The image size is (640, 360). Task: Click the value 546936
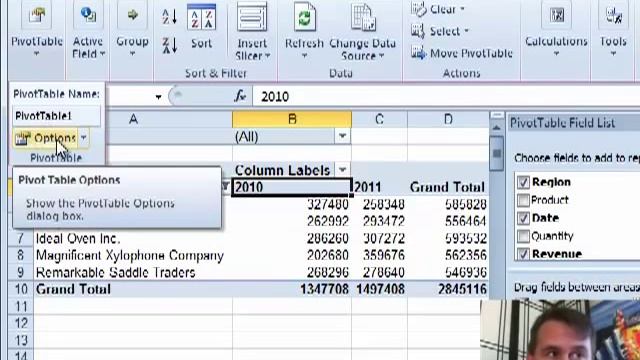(x=466, y=273)
